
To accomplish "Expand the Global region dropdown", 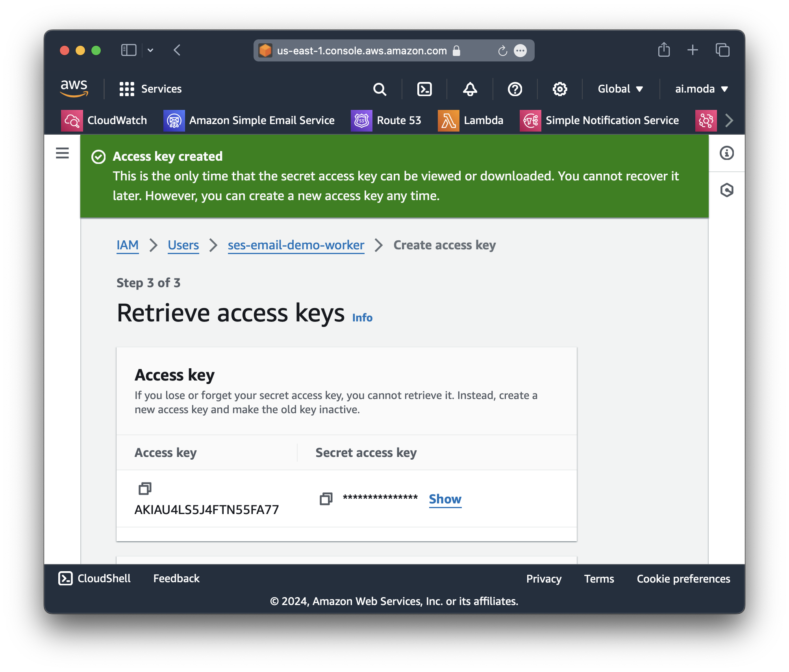I will tap(620, 89).
